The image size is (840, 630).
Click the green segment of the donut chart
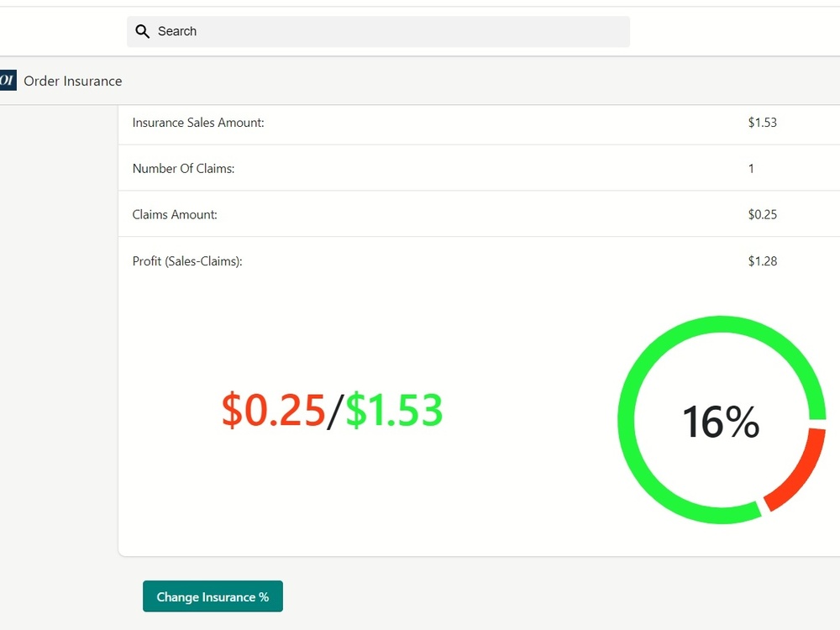tap(626, 419)
